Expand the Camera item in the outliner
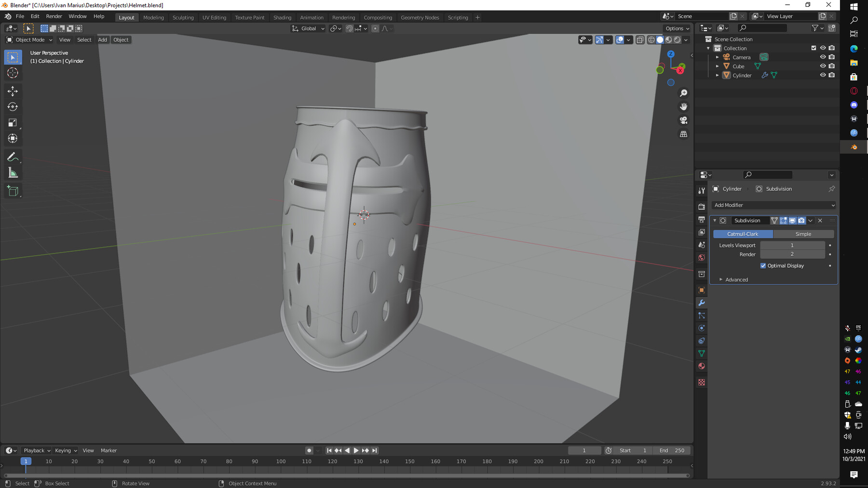The image size is (868, 488). click(x=718, y=57)
